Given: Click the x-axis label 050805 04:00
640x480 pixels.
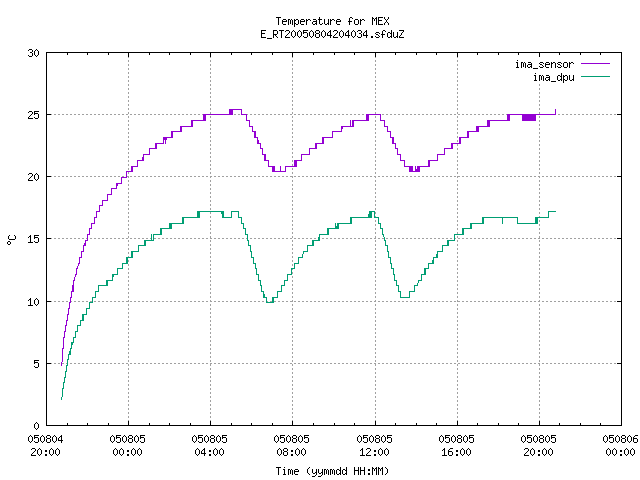Looking at the screenshot, I should pyautogui.click(x=209, y=446).
